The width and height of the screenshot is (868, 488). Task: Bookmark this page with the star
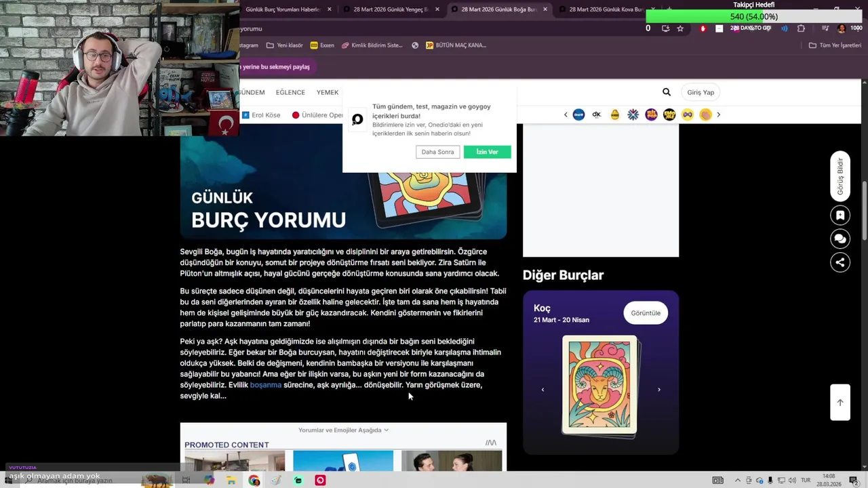[x=680, y=28]
